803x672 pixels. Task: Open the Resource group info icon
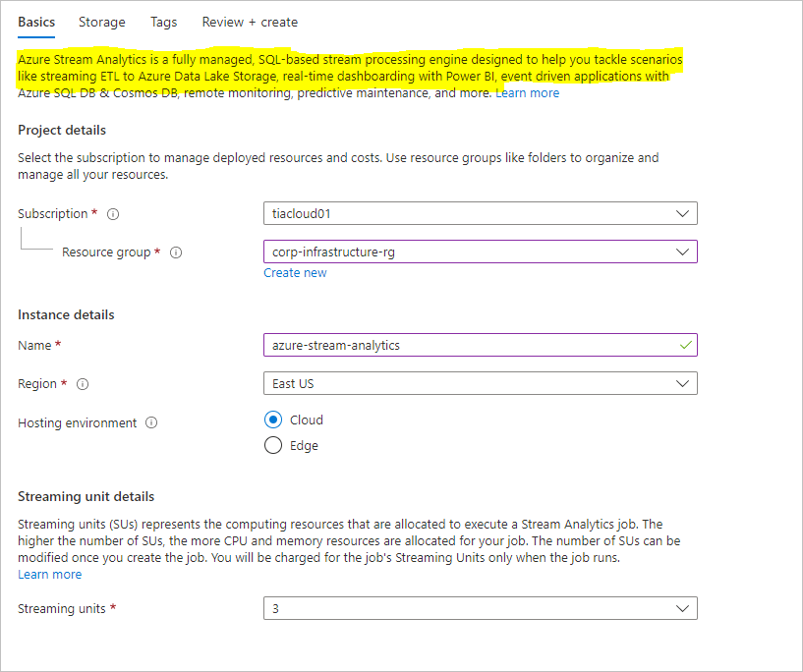176,252
